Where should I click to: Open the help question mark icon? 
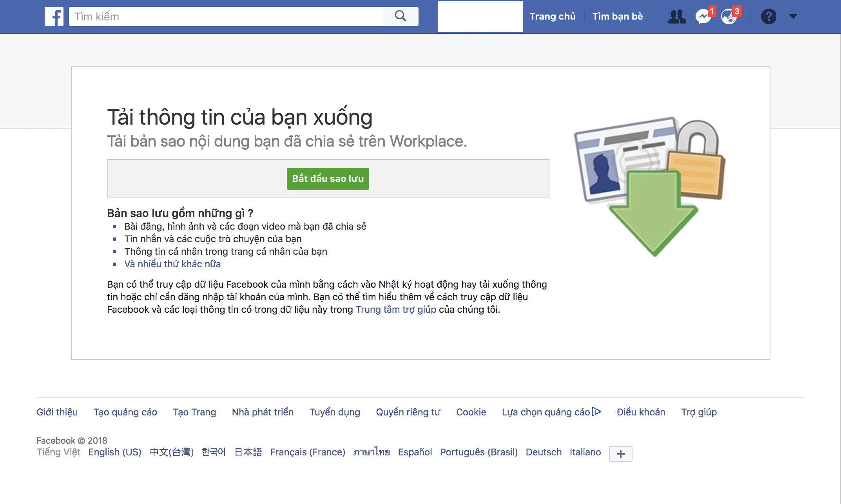(768, 16)
